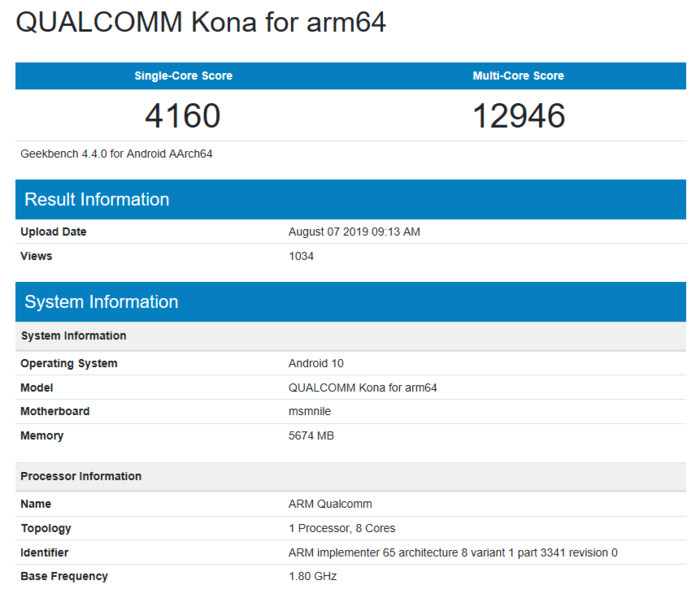Viewport: 700px width, 589px height.
Task: Select the Single-Core Score header
Action: pos(182,76)
